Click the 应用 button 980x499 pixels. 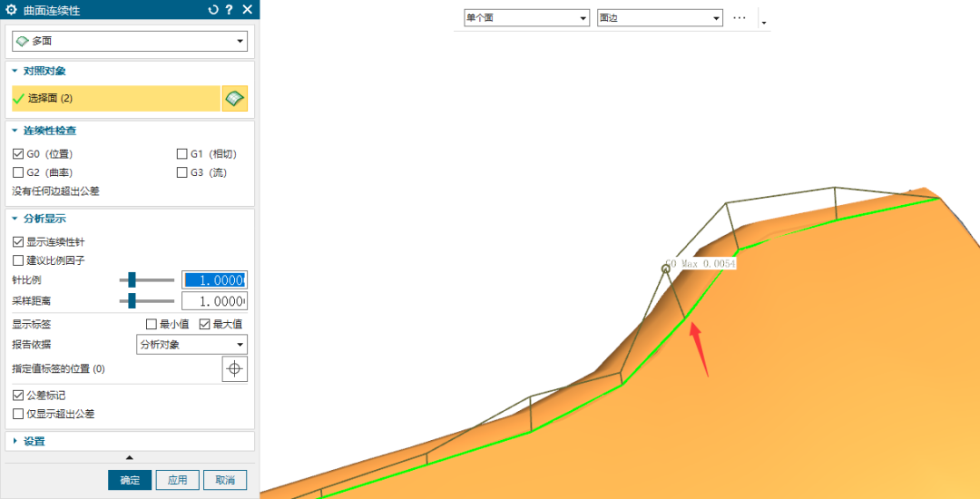177,480
